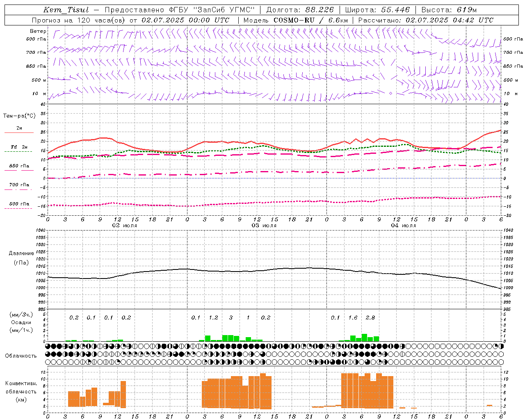Image resolution: width=525 pixels, height=420 pixels.
Task: Click the Модель COSMO-RU / 6.6км label
Action: point(296,20)
